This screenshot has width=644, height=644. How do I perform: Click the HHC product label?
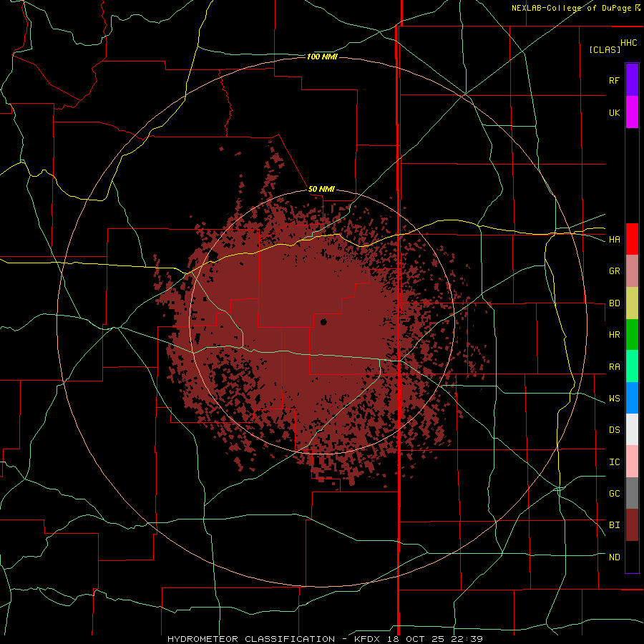(629, 43)
